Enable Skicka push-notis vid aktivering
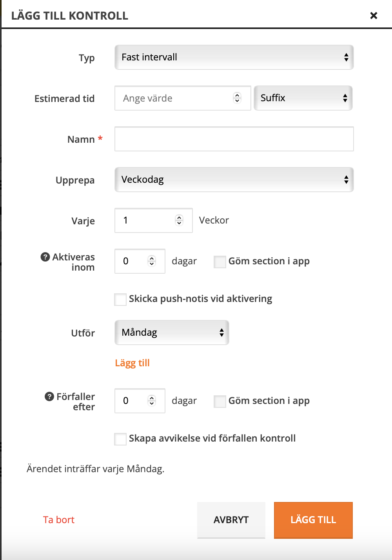392x560 pixels. tap(120, 299)
